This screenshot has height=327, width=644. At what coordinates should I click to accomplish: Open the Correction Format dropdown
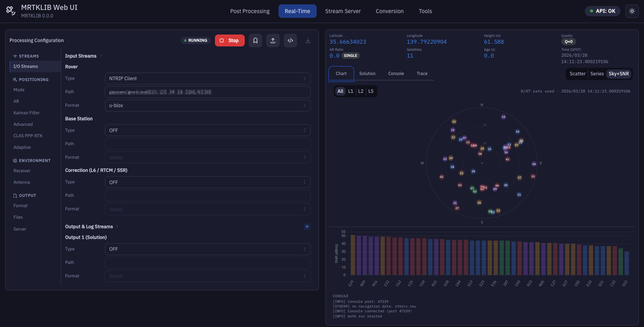pyautogui.click(x=207, y=209)
